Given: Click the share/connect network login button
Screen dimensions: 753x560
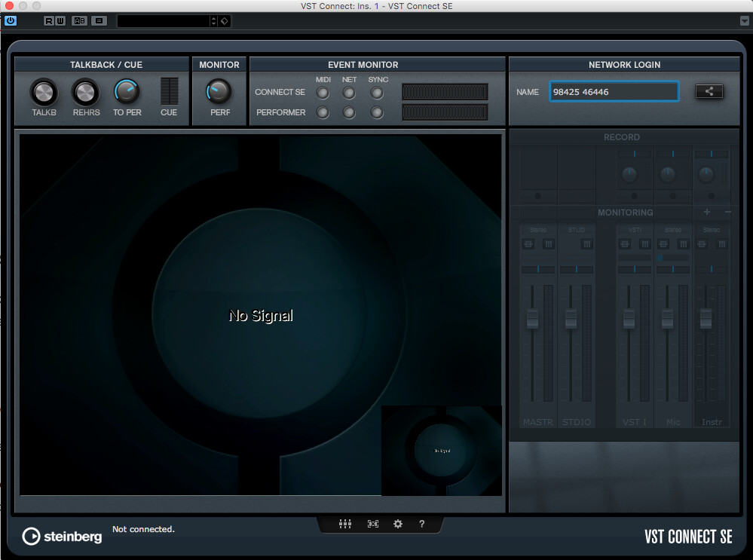Looking at the screenshot, I should tap(709, 91).
